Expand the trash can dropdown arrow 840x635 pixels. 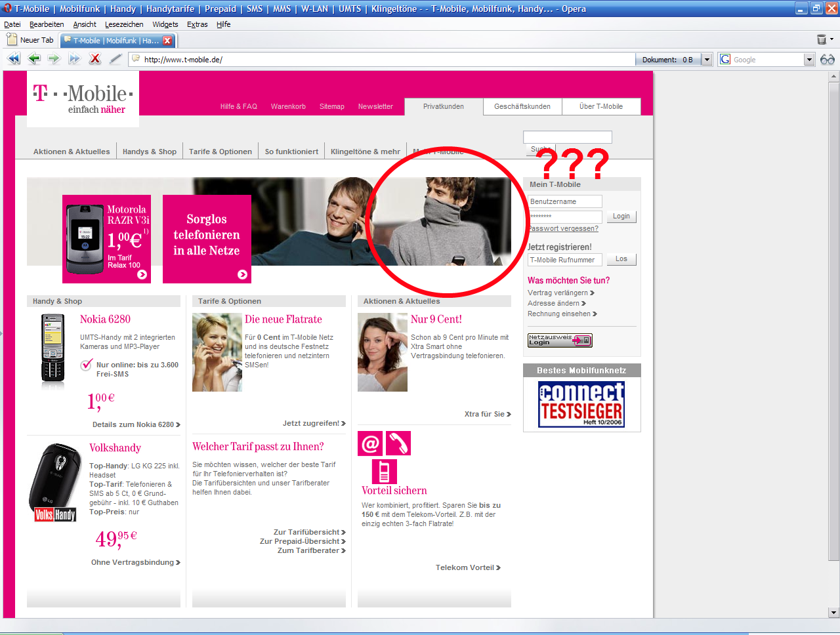[x=831, y=40]
